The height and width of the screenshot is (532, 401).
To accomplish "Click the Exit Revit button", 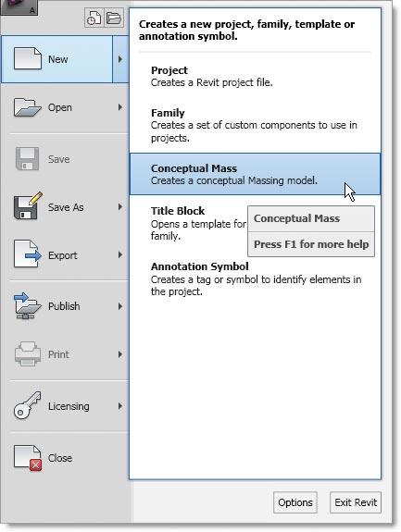I will click(x=356, y=502).
